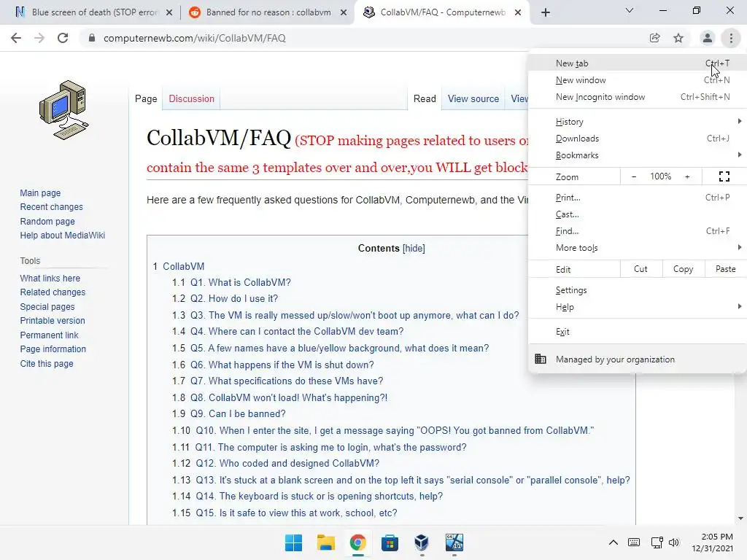The height and width of the screenshot is (560, 747).
Task: Open Downloads from Chrome menu
Action: tap(638, 139)
